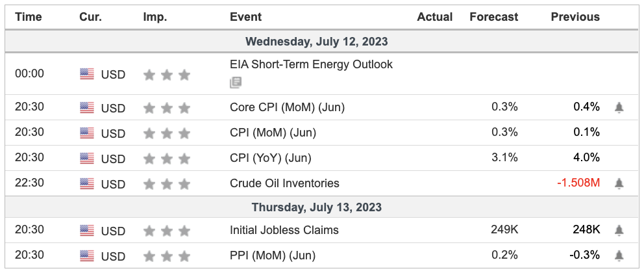This screenshot has height=273, width=644.
Task: Open Core CPI (MoM) (Jun) event
Action: click(287, 107)
